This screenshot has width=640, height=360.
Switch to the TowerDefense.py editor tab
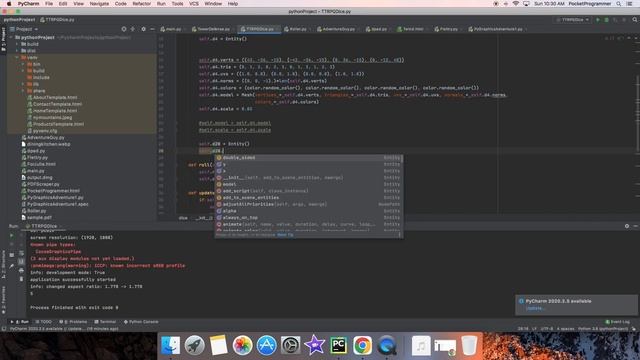pyautogui.click(x=211, y=29)
